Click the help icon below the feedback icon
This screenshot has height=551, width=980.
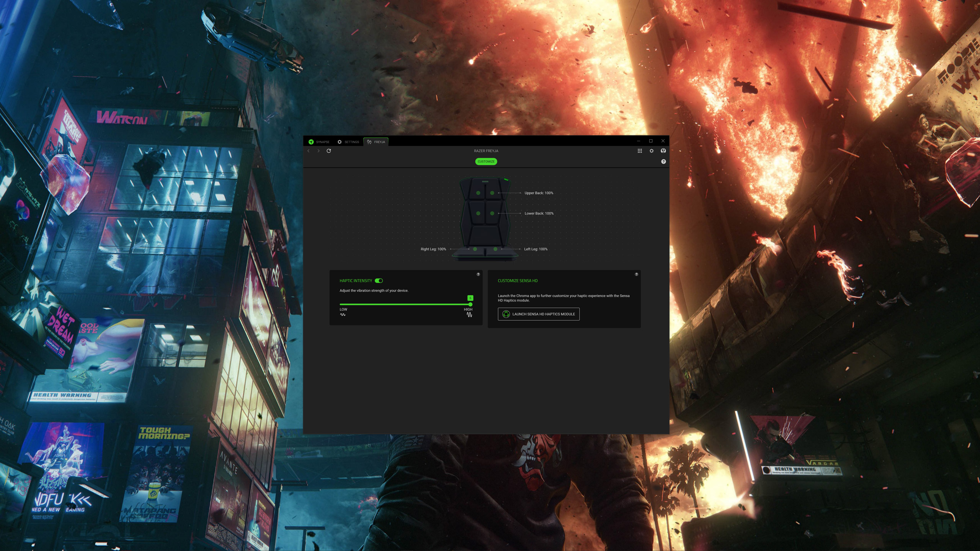pyautogui.click(x=663, y=161)
